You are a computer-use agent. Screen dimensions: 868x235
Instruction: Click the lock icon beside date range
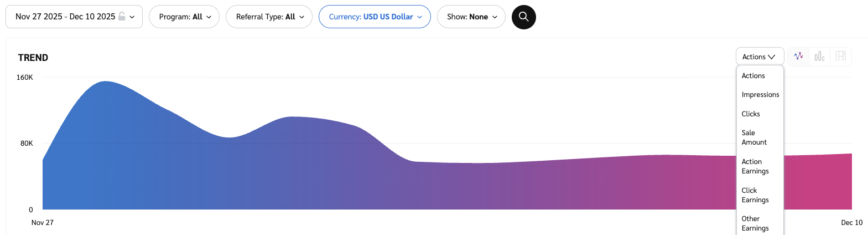122,17
